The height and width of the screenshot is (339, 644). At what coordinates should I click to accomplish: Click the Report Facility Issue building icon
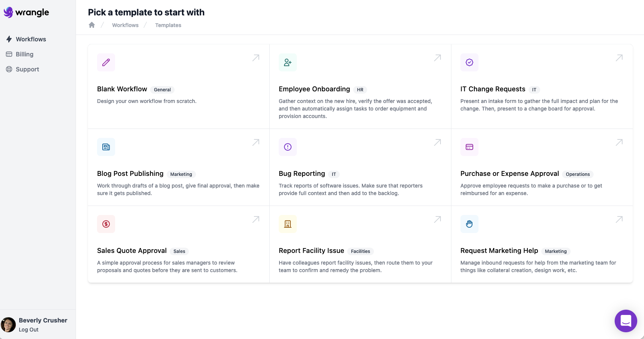point(288,224)
